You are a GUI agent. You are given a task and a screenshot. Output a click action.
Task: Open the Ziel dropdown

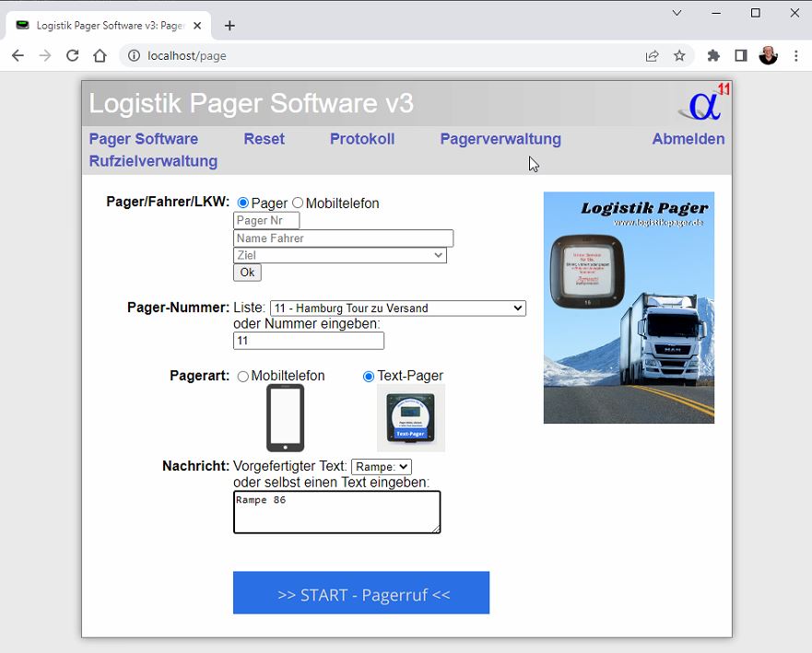coord(340,255)
